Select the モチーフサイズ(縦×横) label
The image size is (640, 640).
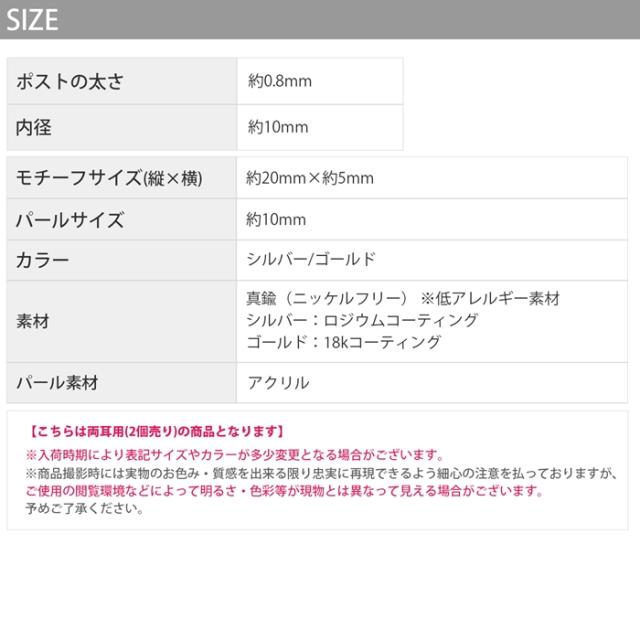[x=110, y=179]
